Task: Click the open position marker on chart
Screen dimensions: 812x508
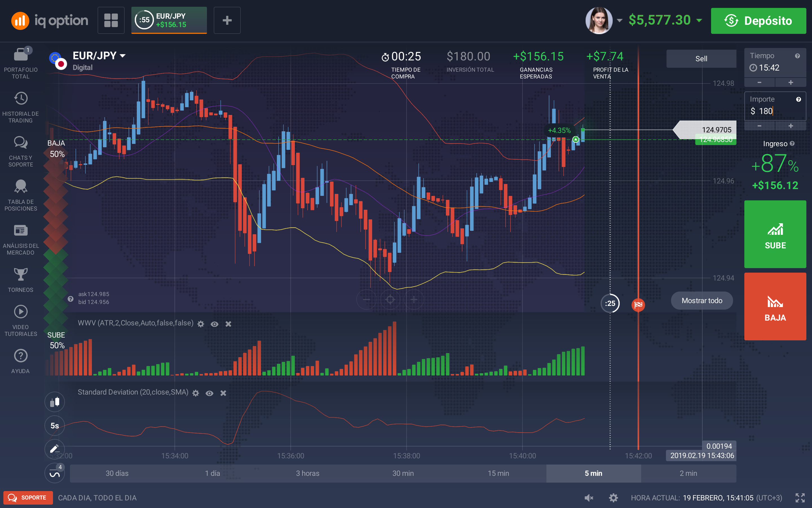Action: tap(575, 139)
